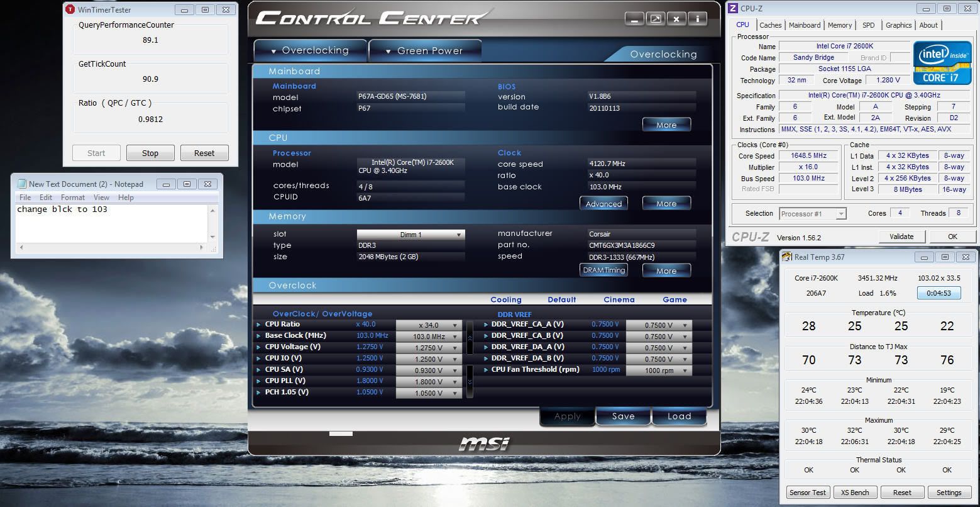The image size is (980, 507).
Task: Click the arrow icon beside CPU Ratio
Action: point(258,325)
